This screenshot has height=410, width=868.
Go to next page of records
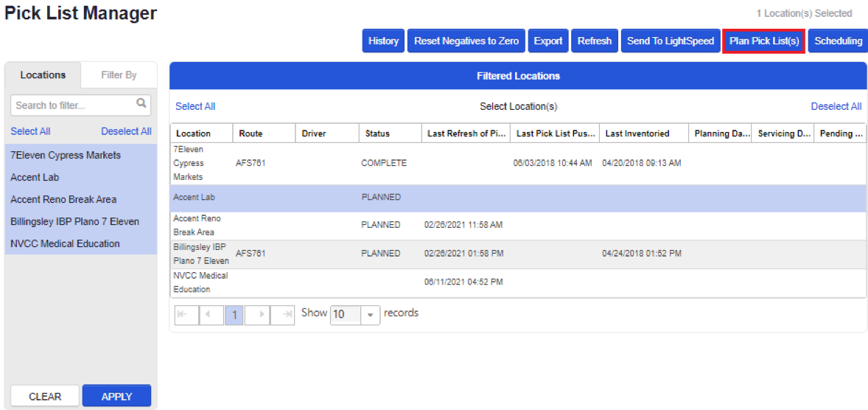point(256,315)
